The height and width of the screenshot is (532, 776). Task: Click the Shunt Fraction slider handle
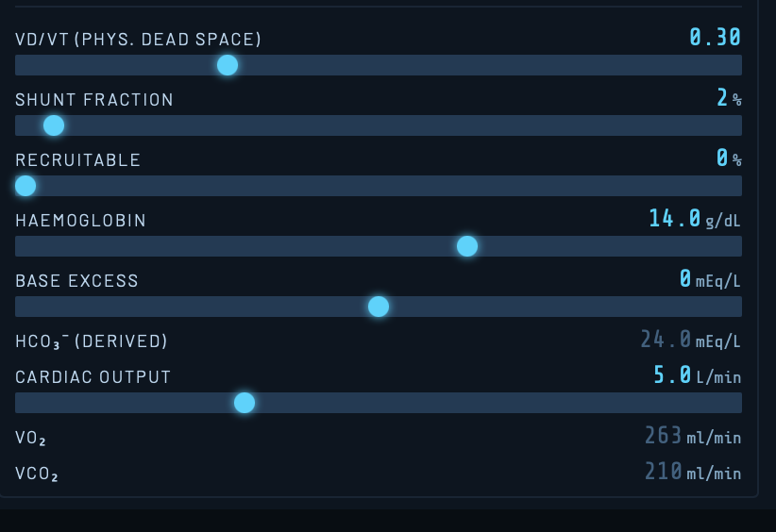[54, 125]
